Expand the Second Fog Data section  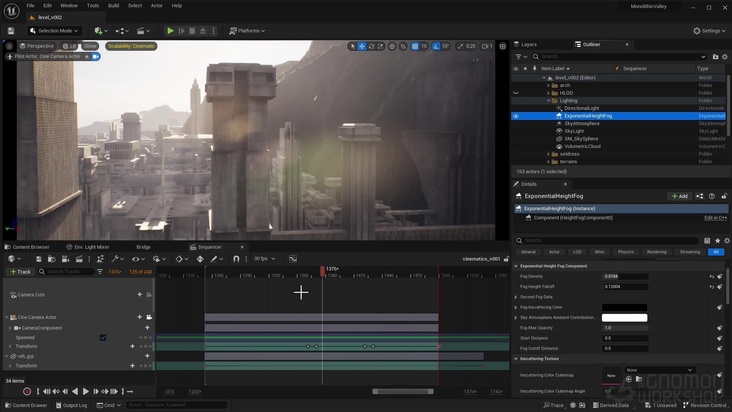(x=516, y=297)
